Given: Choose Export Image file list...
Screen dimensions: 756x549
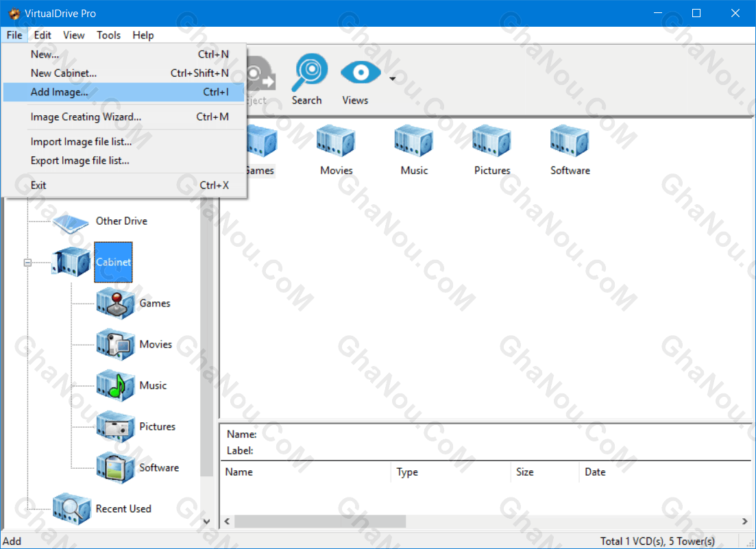Looking at the screenshot, I should click(x=124, y=160).
